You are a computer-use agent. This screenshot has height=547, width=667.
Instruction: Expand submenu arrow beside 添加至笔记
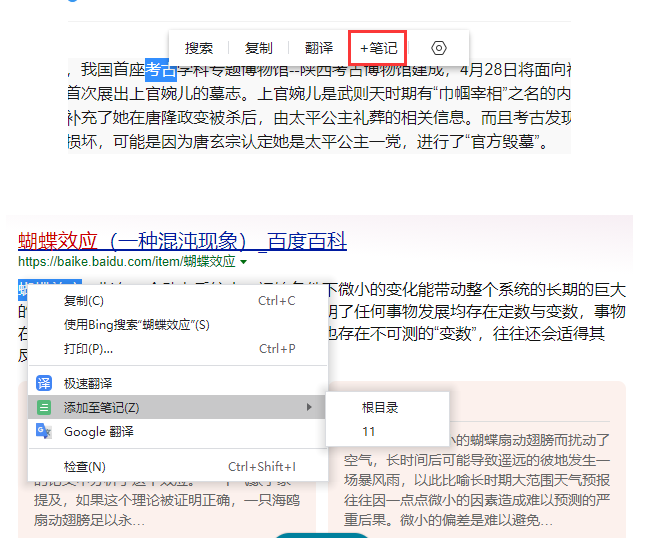309,407
